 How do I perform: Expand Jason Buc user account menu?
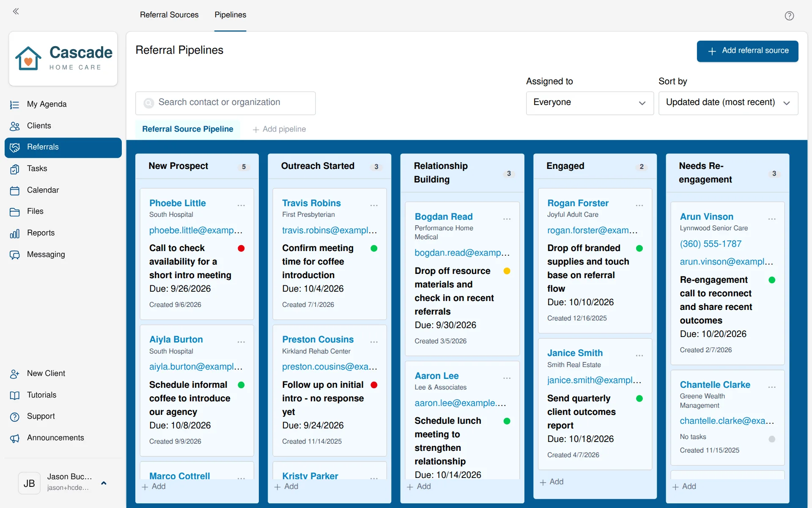[104, 483]
